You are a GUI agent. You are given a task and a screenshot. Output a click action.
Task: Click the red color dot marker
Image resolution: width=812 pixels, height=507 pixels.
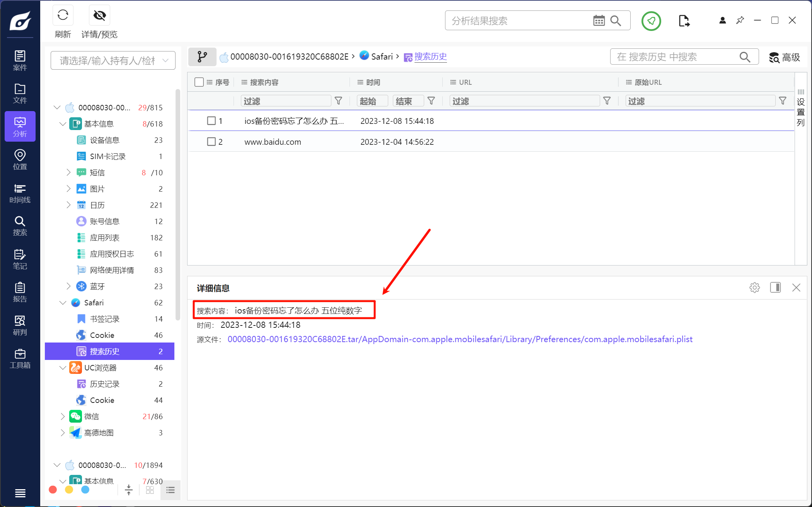tap(53, 490)
